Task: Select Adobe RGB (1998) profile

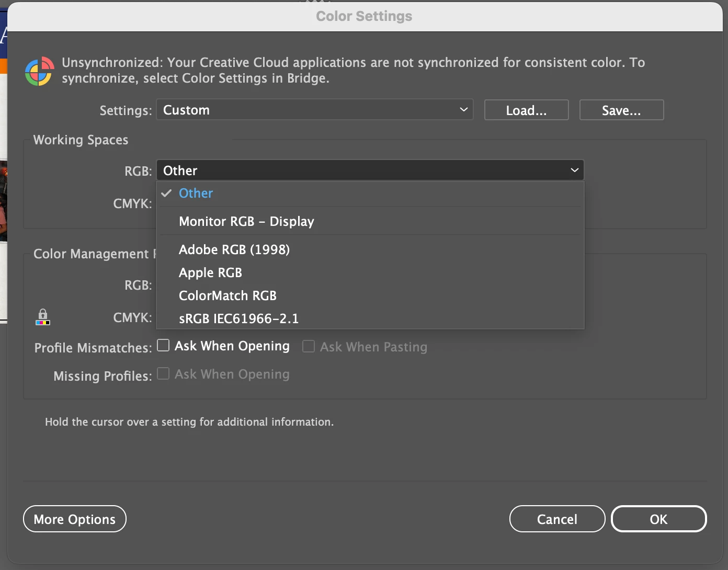Action: (x=370, y=250)
